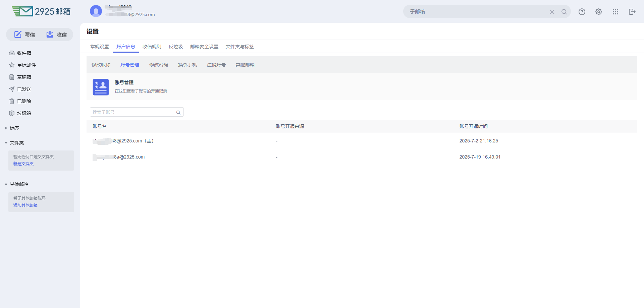The height and width of the screenshot is (308, 644).
Task: Click the help question mark icon
Action: (582, 12)
